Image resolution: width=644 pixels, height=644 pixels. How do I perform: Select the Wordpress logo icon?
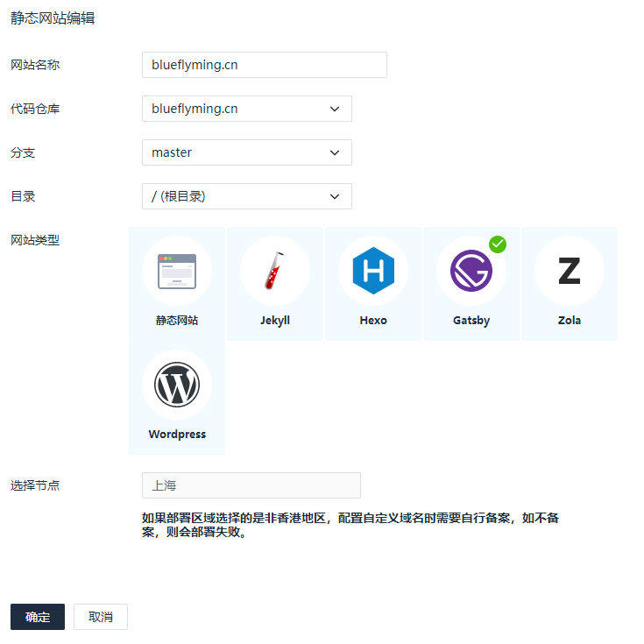click(177, 385)
